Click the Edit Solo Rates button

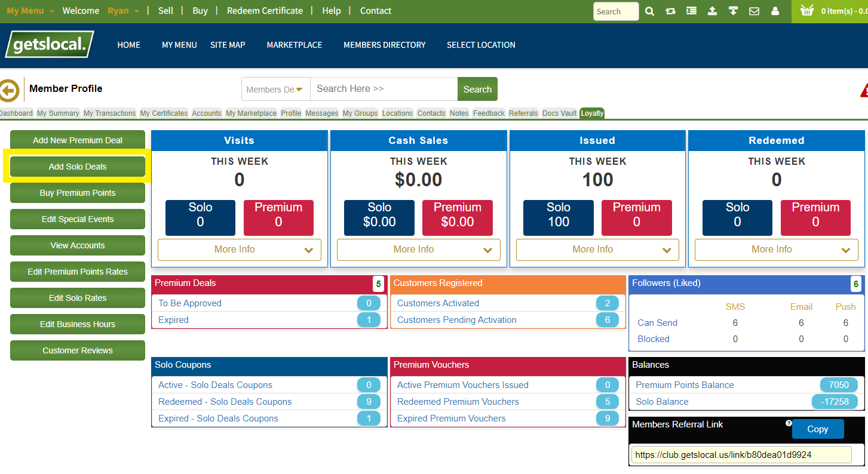click(x=78, y=298)
